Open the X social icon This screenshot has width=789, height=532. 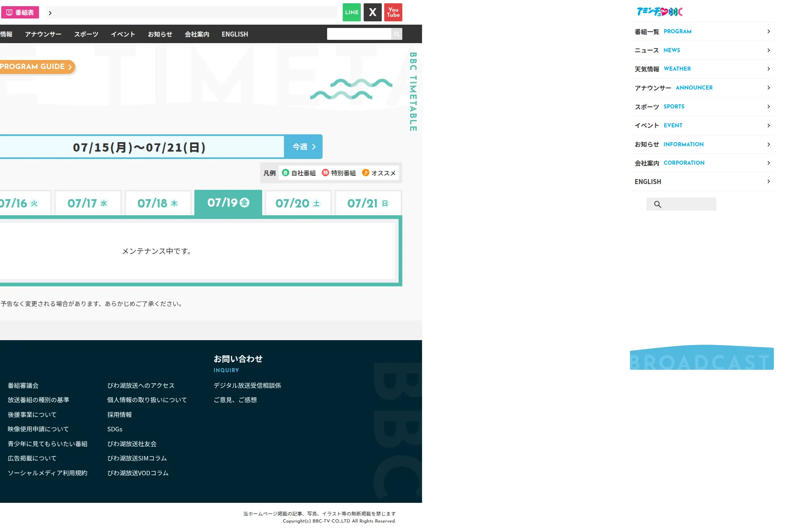point(372,12)
